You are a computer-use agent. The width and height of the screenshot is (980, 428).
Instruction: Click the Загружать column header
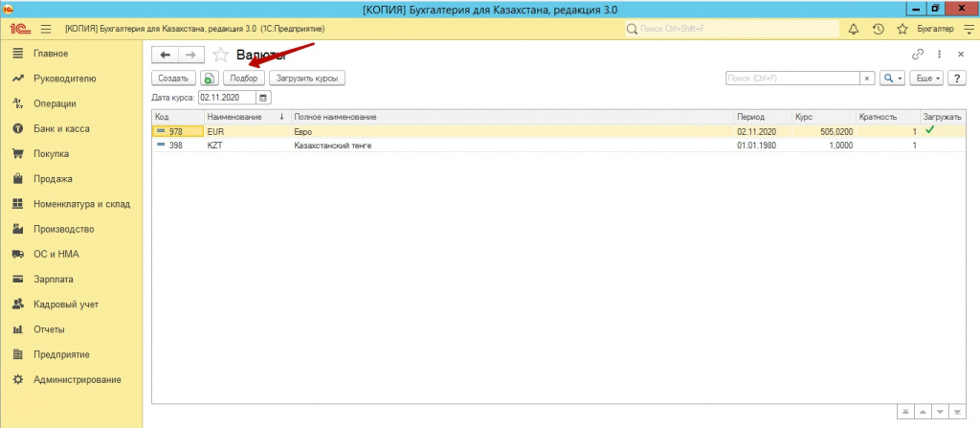pyautogui.click(x=943, y=117)
